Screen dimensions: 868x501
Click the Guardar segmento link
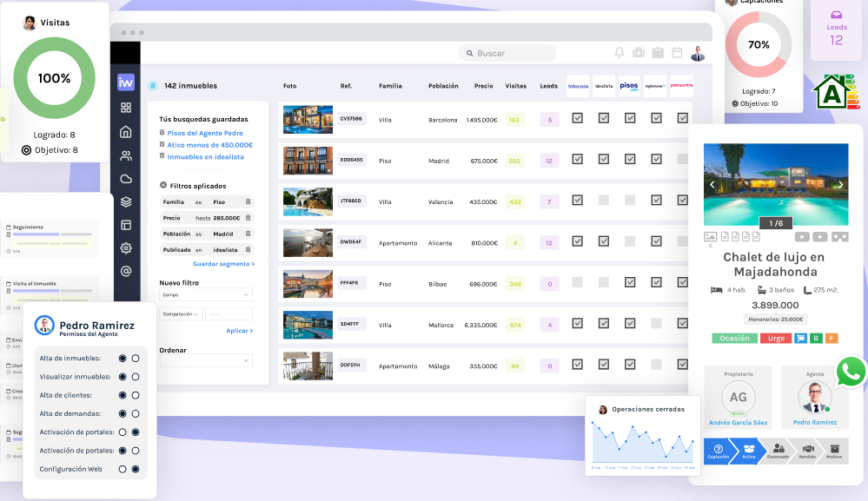pyautogui.click(x=223, y=264)
